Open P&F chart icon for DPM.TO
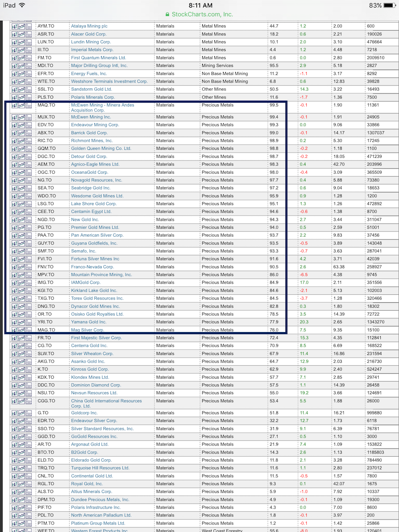 (x=28, y=500)
